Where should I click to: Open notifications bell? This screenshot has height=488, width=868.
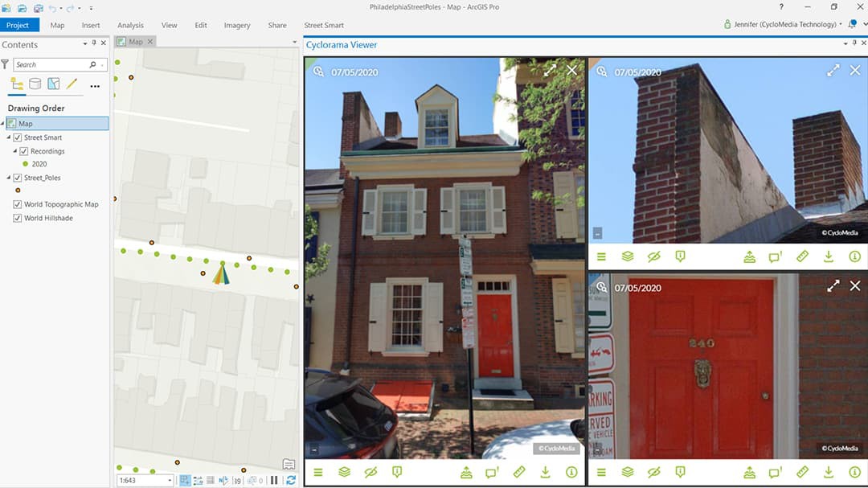point(853,24)
